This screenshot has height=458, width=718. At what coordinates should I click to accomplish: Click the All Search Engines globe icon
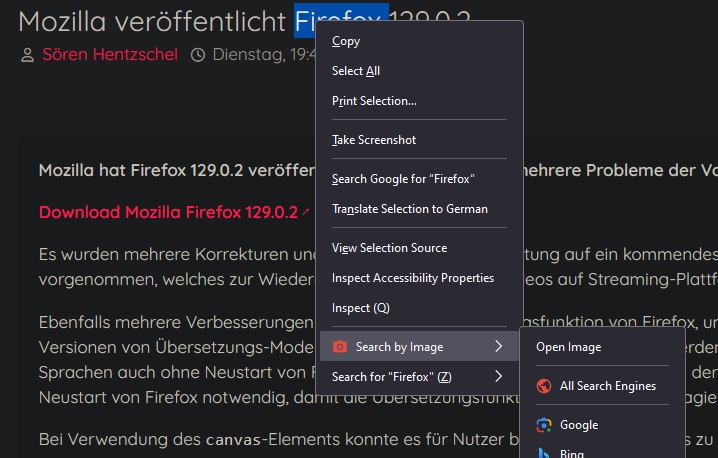click(544, 386)
